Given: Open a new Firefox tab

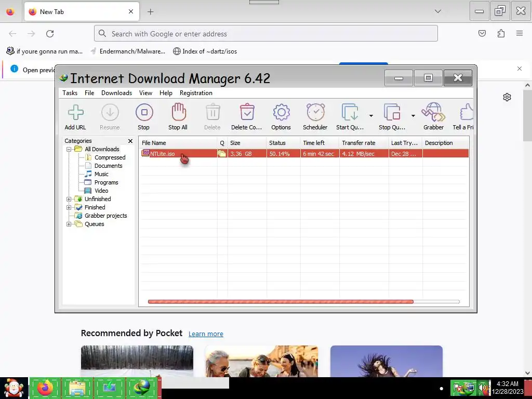Looking at the screenshot, I should tap(150, 12).
